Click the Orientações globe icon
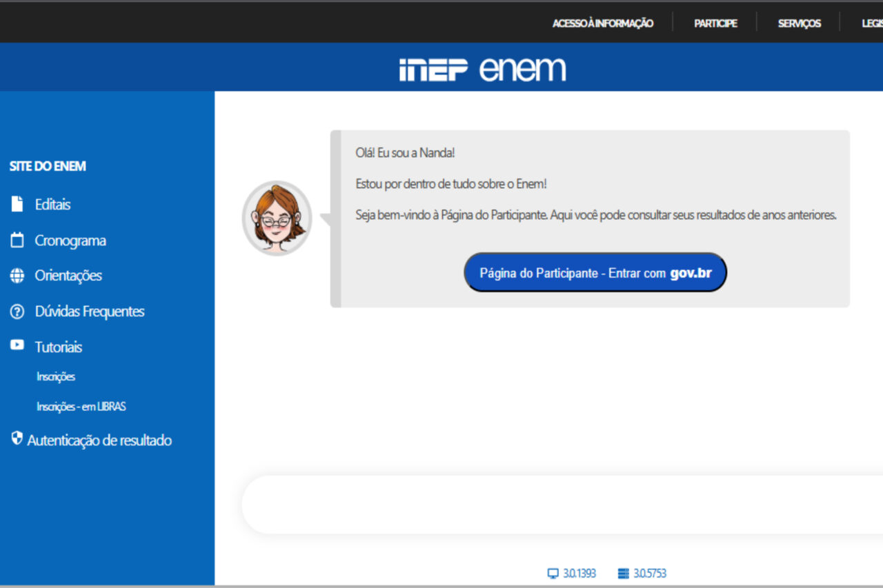The image size is (883, 588). click(17, 276)
